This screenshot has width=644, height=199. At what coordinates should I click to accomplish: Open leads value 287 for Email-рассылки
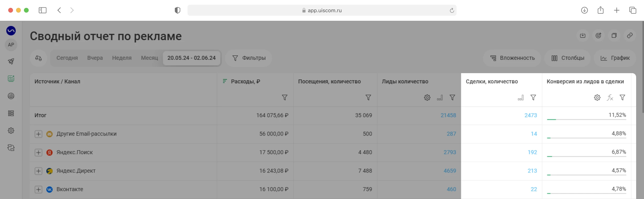click(451, 134)
